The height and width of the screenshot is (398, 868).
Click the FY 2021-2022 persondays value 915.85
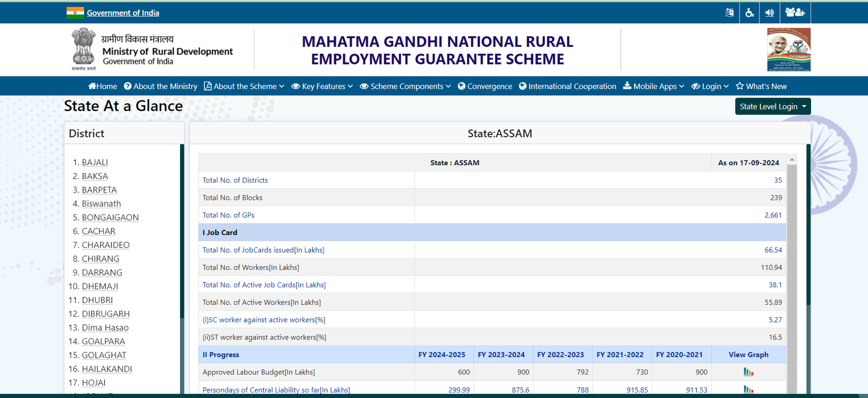click(637, 390)
